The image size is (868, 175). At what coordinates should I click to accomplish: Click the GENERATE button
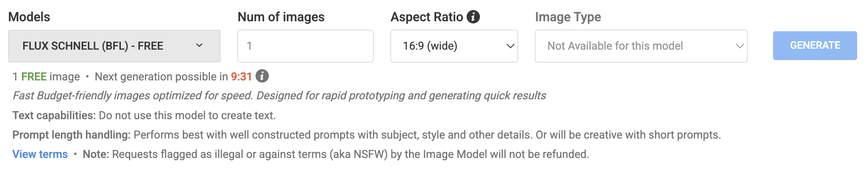(x=815, y=45)
